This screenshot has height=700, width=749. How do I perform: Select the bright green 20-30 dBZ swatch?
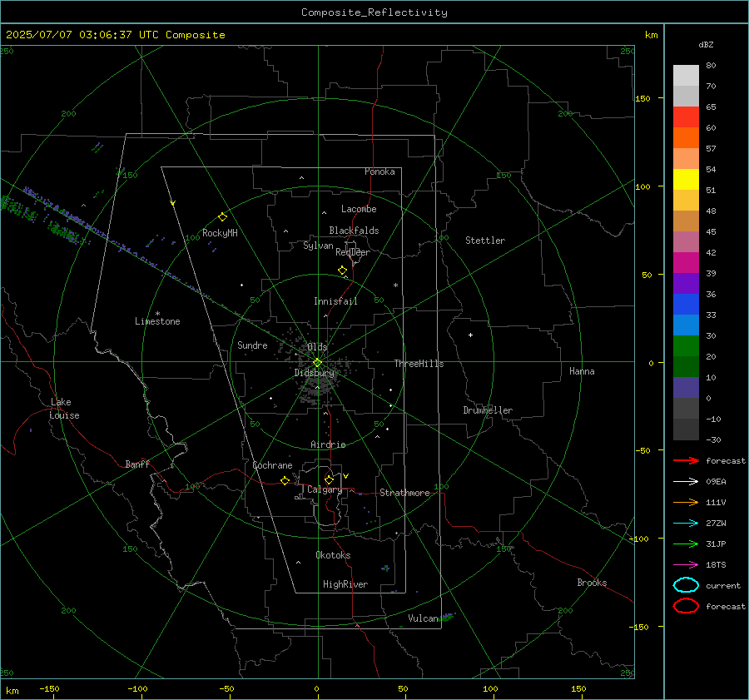point(686,346)
